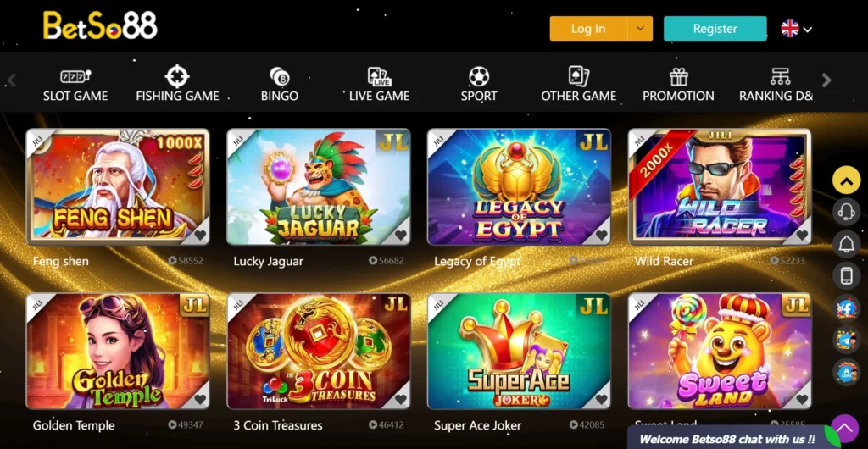
Task: Expand the Log In dropdown arrow
Action: [640, 28]
